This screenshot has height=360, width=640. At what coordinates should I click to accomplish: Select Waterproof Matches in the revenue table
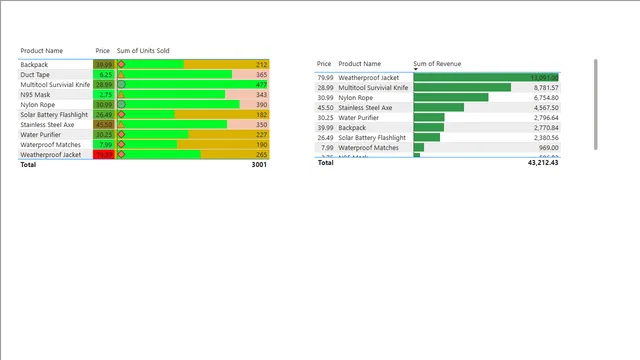point(369,148)
